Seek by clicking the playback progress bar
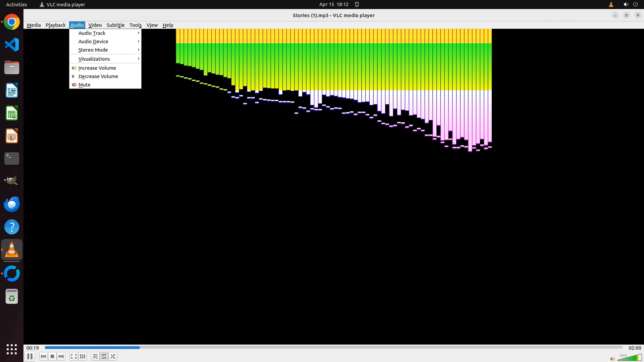Screen dimensions: 644x362 point(333,348)
